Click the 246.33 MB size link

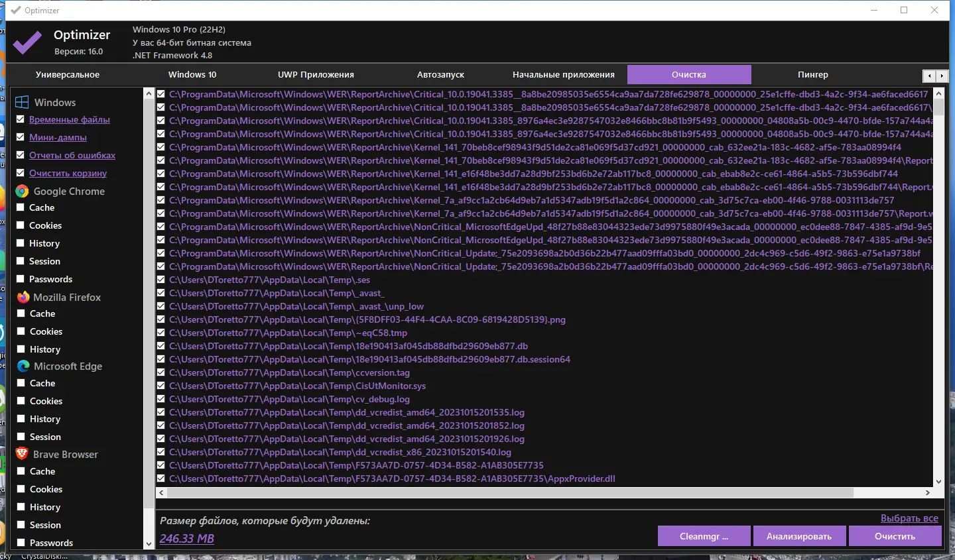click(187, 539)
